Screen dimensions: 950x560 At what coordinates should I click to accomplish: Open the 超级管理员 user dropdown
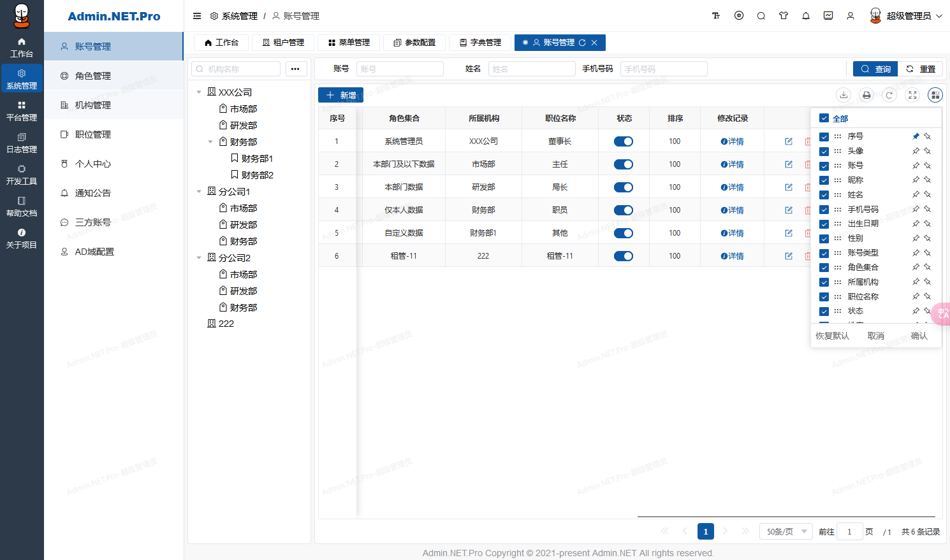906,16
